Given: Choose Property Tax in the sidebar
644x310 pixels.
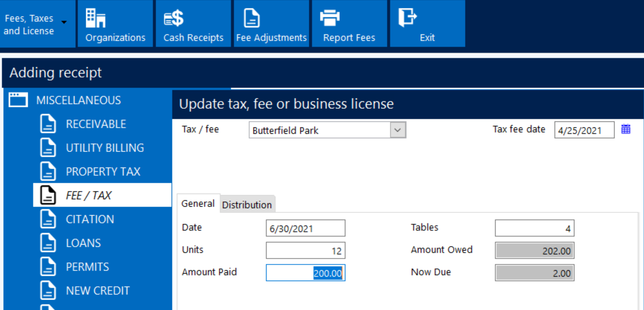Looking at the screenshot, I should tap(103, 172).
